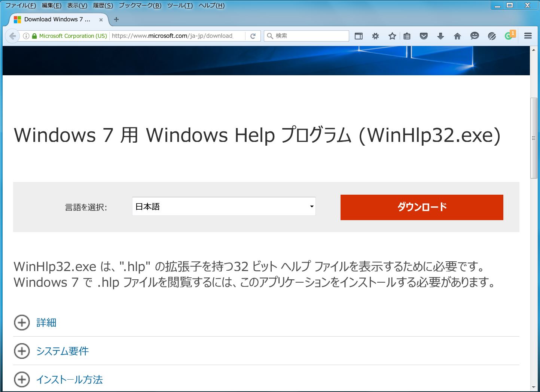Save page to Pocket icon
Image resolution: width=540 pixels, height=392 pixels.
coord(424,36)
